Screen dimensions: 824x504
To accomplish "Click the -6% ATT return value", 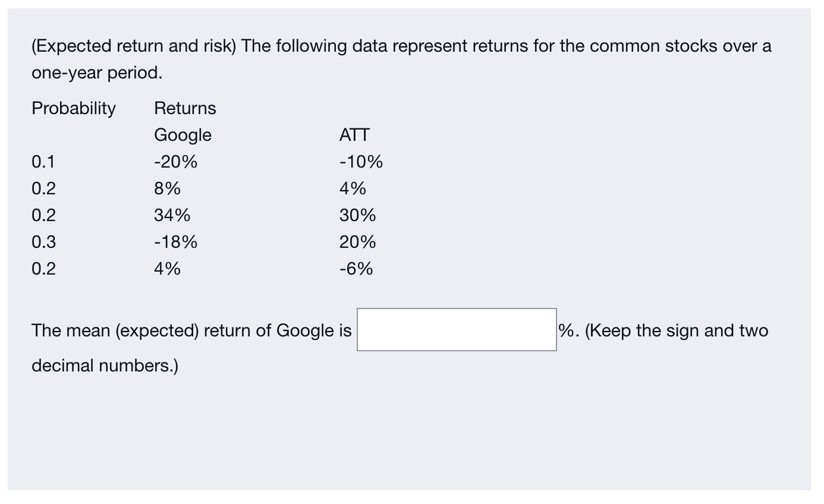I will (355, 269).
